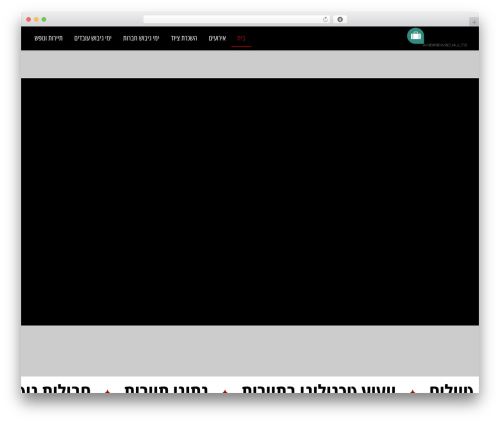Go to ימי גיבוש חברות page
500x423 pixels.
click(141, 38)
